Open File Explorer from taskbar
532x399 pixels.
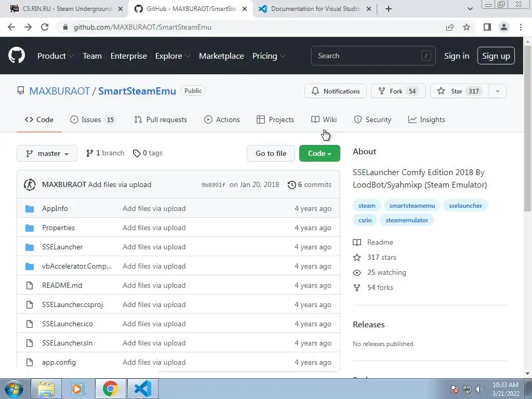point(46,389)
